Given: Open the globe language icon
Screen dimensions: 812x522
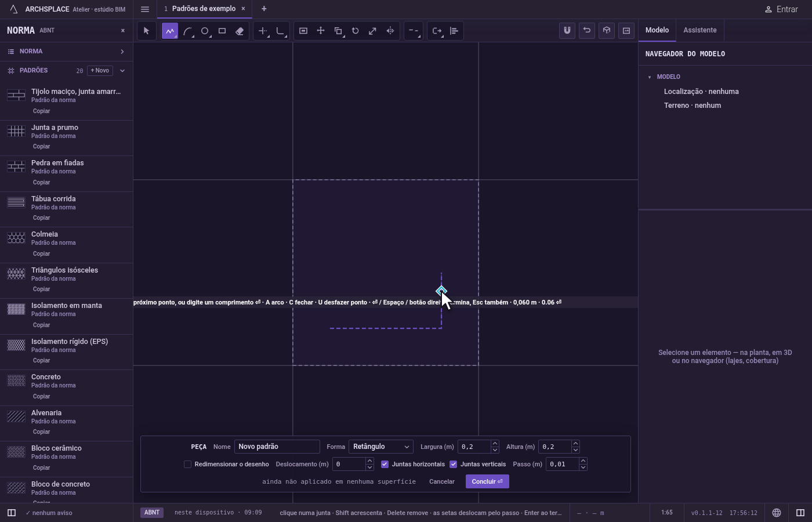Looking at the screenshot, I should (x=777, y=513).
